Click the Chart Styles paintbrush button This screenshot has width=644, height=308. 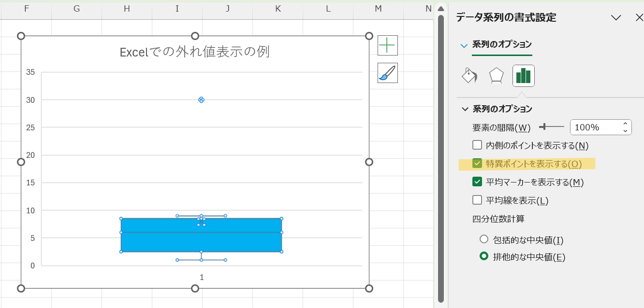click(387, 73)
